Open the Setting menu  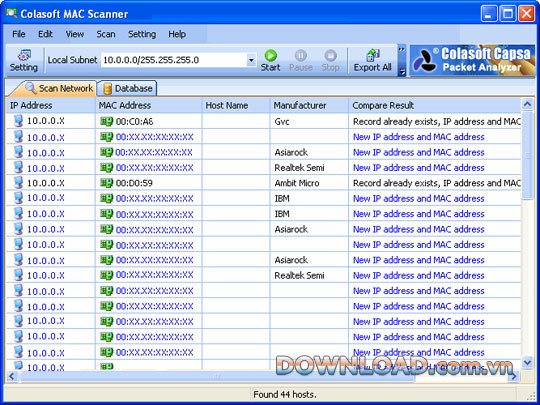(x=142, y=34)
